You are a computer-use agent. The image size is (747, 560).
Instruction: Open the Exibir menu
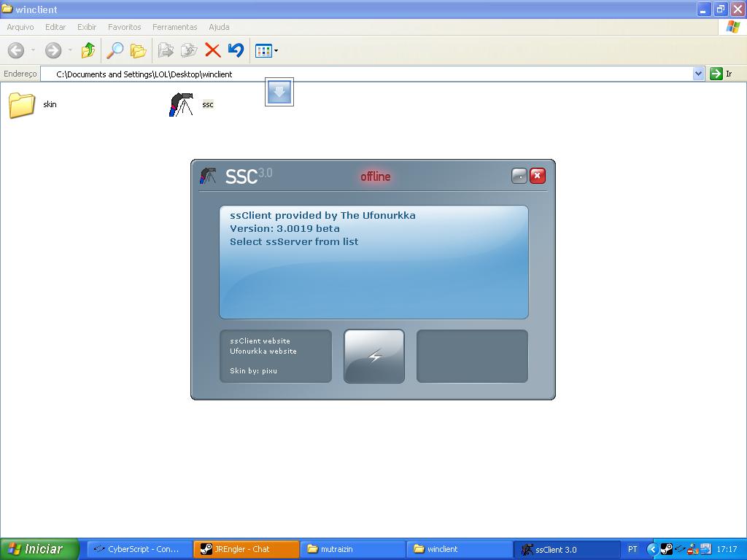coord(87,27)
